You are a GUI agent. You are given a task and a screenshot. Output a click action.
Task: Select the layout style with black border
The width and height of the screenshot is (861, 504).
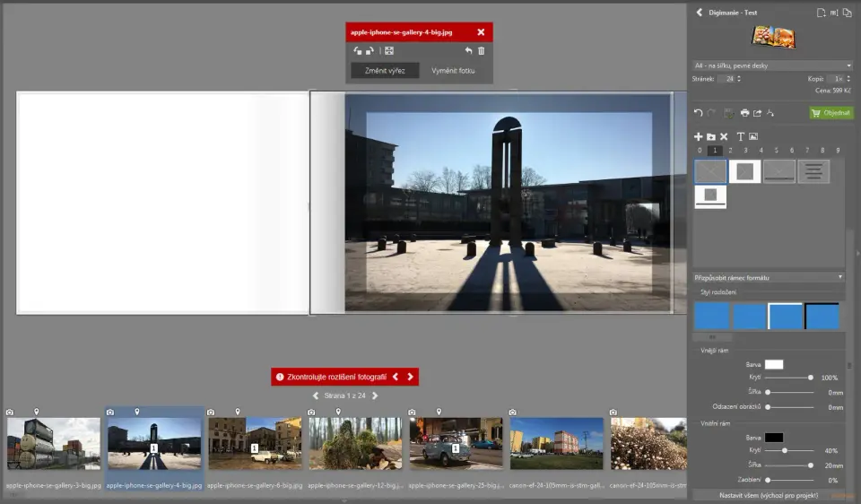[x=822, y=316]
